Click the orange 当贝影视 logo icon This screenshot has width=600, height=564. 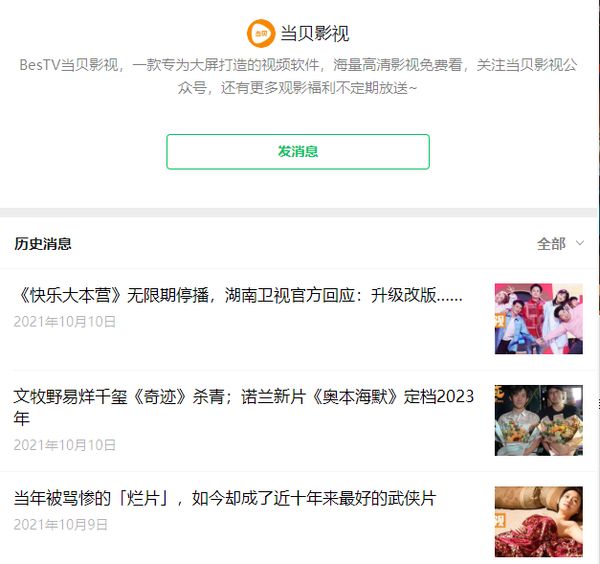[x=261, y=33]
